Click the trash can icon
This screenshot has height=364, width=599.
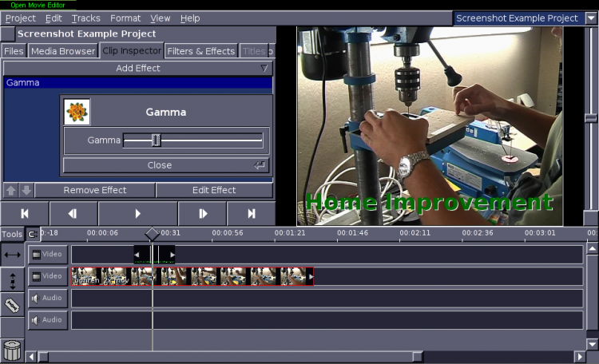(12, 350)
